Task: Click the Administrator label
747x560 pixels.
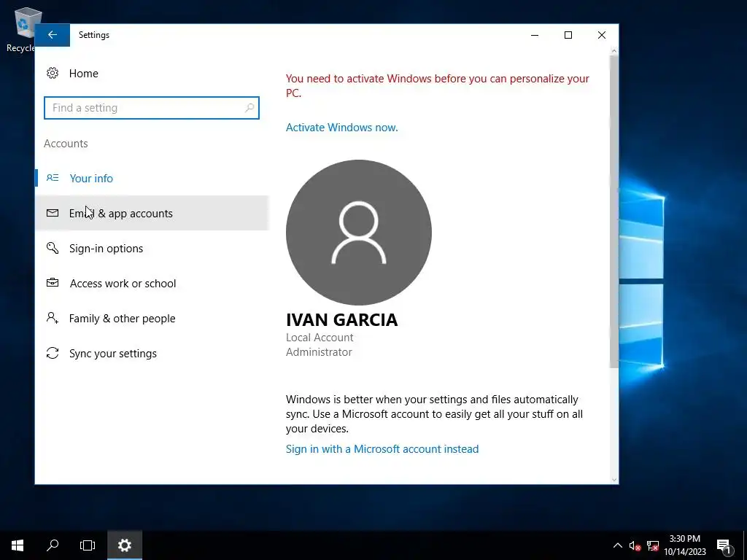Action: (319, 352)
